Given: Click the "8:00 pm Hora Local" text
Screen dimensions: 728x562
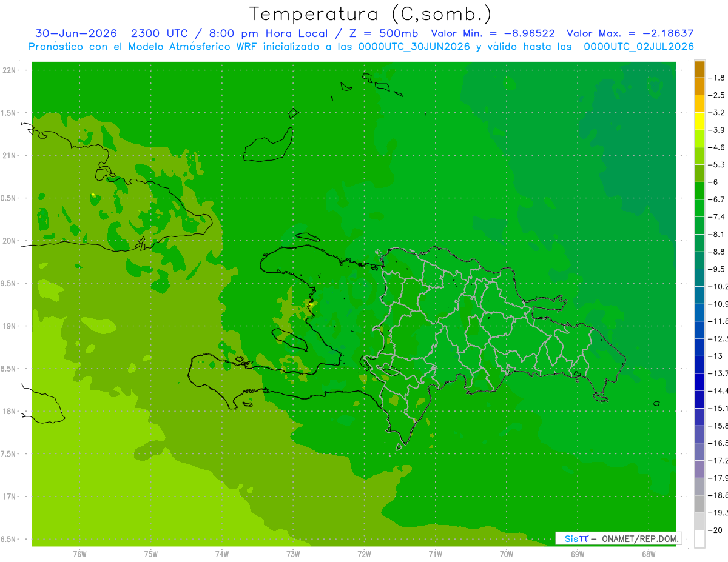Looking at the screenshot, I should point(267,33).
